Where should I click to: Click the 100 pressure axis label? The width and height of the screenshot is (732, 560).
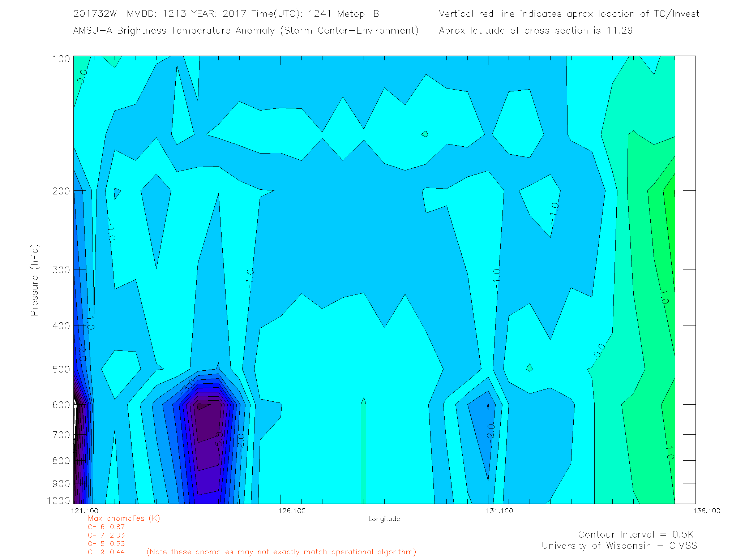pos(61,59)
